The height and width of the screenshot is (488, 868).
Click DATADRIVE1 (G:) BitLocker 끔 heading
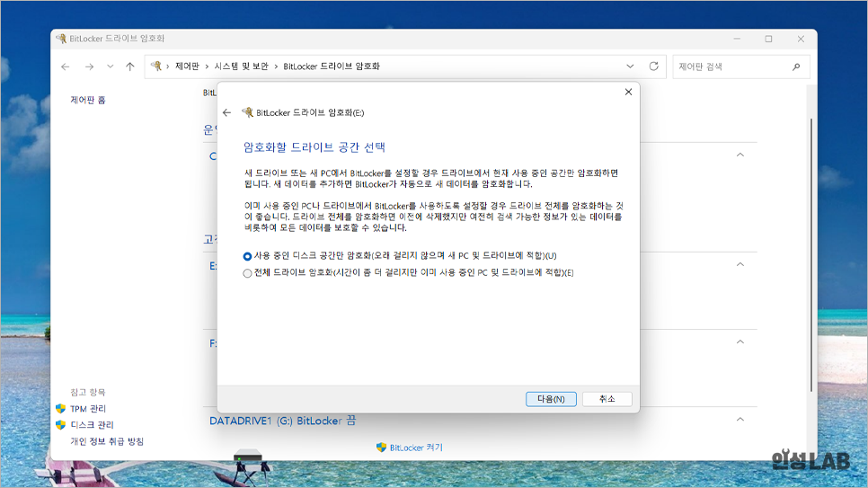(282, 421)
